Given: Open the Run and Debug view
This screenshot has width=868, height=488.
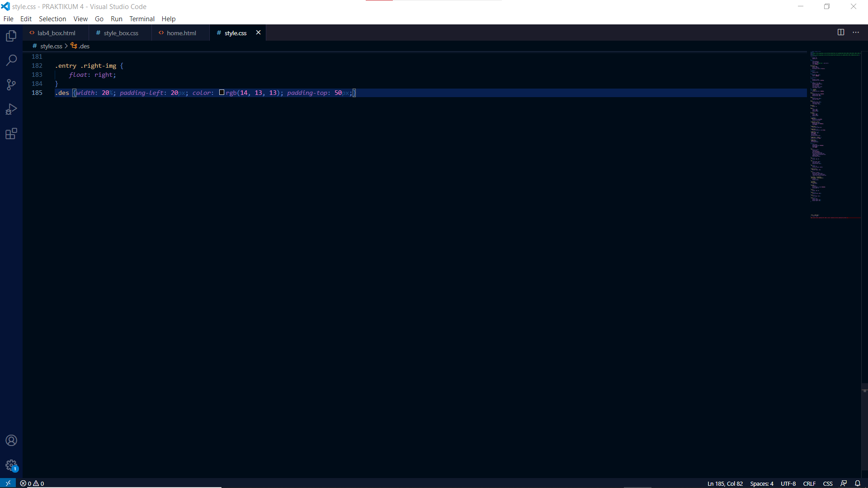Looking at the screenshot, I should pyautogui.click(x=11, y=109).
